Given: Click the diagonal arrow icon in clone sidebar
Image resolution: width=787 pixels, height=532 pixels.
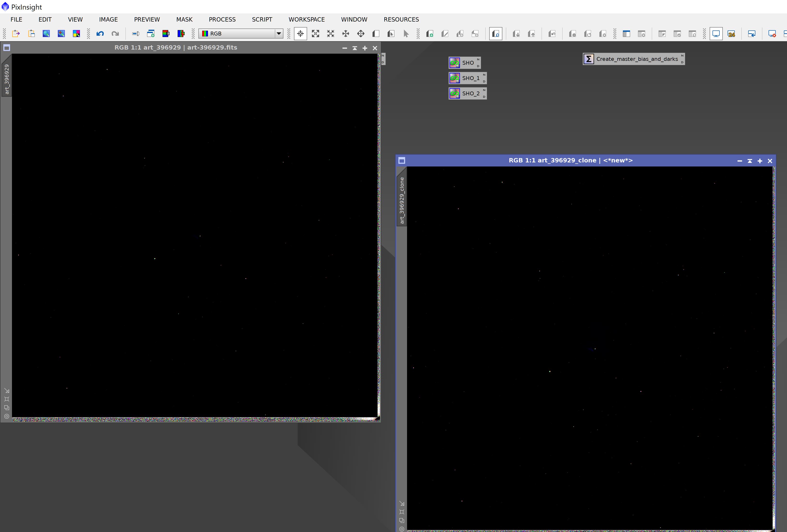Looking at the screenshot, I should pyautogui.click(x=402, y=503).
